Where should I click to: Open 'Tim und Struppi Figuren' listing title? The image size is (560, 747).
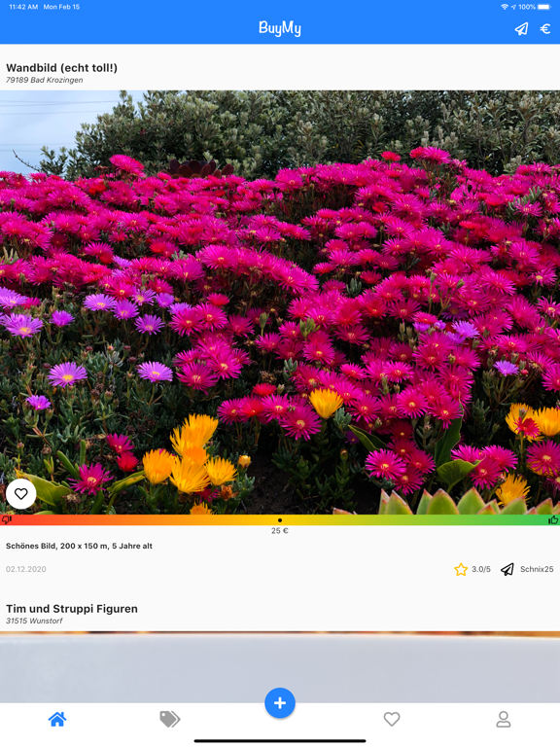(71, 609)
